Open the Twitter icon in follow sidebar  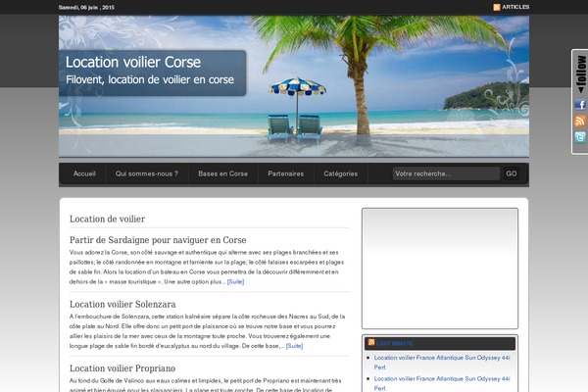[580, 137]
